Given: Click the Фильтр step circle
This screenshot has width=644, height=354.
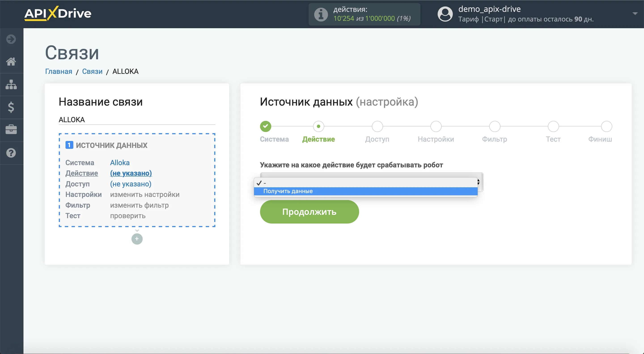Looking at the screenshot, I should 494,126.
